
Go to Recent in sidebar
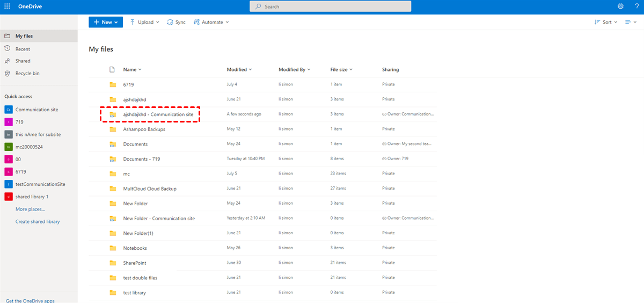[x=23, y=49]
